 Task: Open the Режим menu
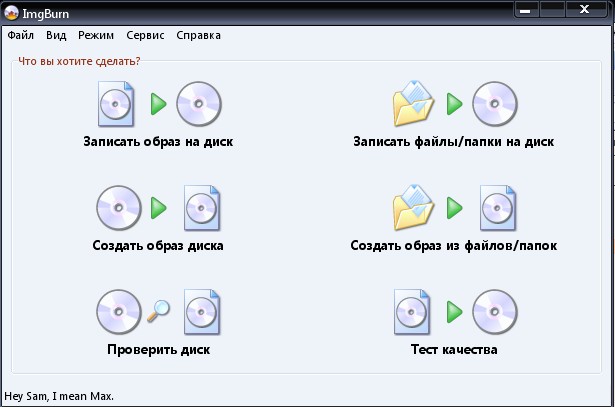tap(96, 35)
